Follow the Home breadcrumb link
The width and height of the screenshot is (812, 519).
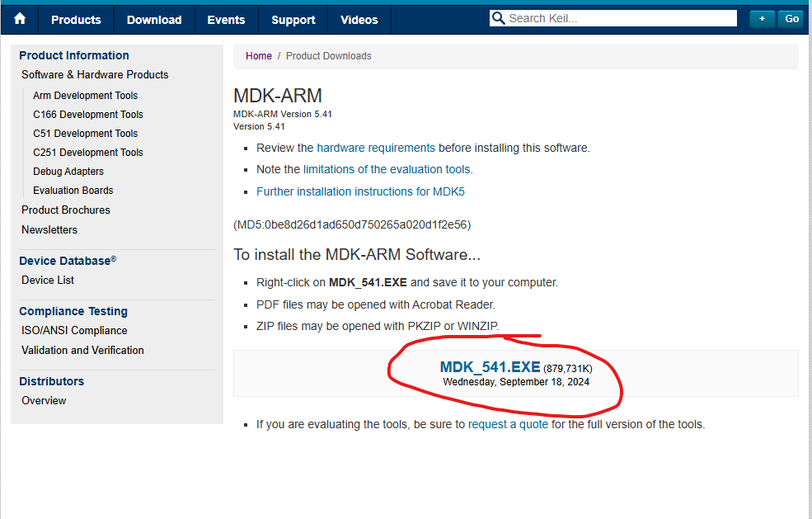pos(258,56)
